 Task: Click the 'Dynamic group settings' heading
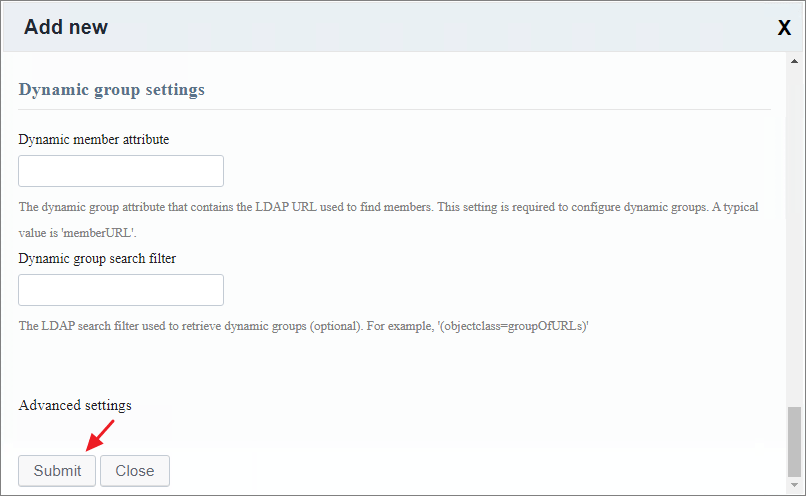click(112, 90)
